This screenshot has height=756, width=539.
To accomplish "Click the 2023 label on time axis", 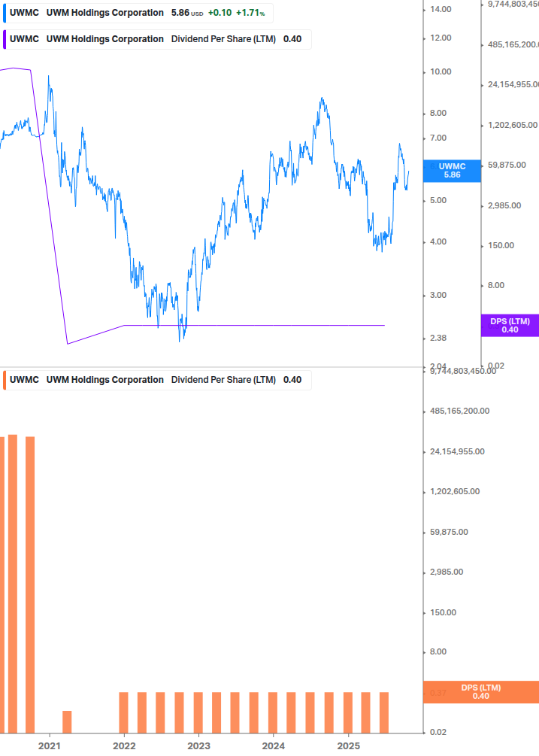I will (198, 745).
